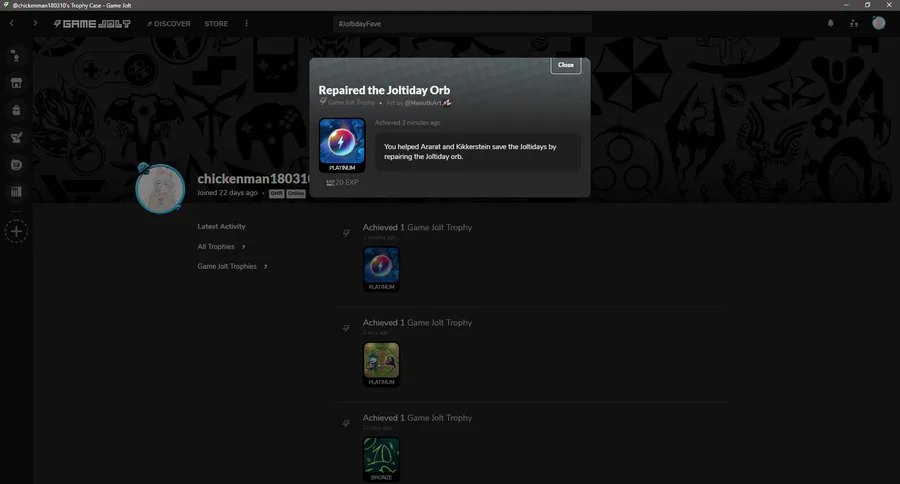Add a community with the plus circle
Viewport: 900px width, 484px height.
(x=16, y=231)
